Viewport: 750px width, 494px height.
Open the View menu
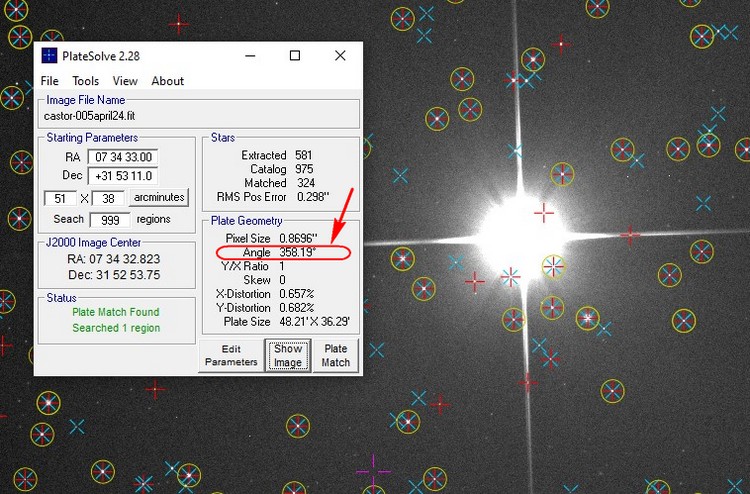125,81
